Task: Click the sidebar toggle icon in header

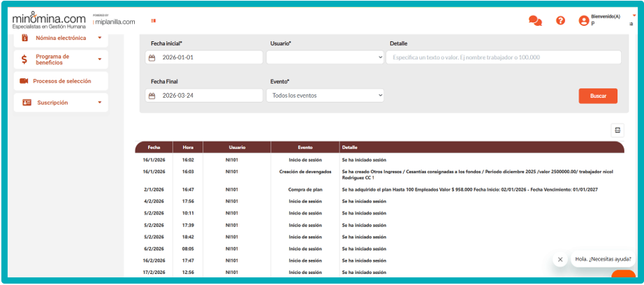Action: (x=153, y=21)
